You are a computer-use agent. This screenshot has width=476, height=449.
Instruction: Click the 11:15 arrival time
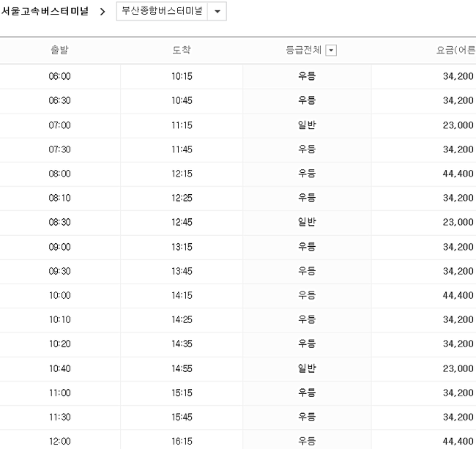coord(182,125)
